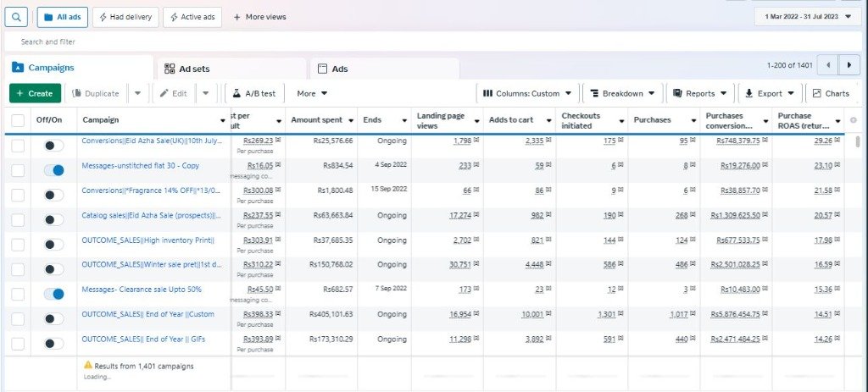
Task: Click the Edit pencil button
Action: [173, 93]
